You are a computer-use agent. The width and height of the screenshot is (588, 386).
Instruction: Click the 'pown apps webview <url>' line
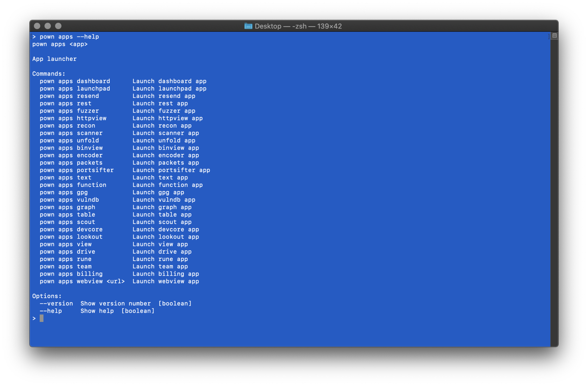click(82, 281)
